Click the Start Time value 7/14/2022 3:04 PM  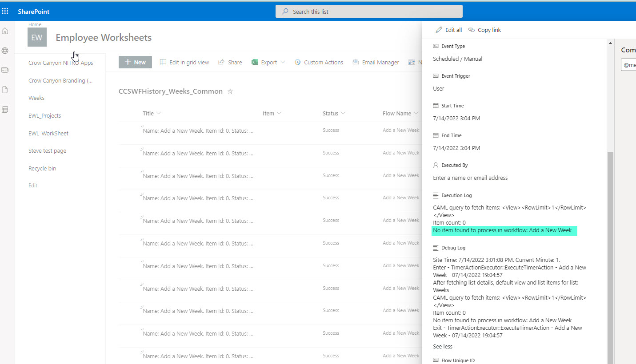456,119
